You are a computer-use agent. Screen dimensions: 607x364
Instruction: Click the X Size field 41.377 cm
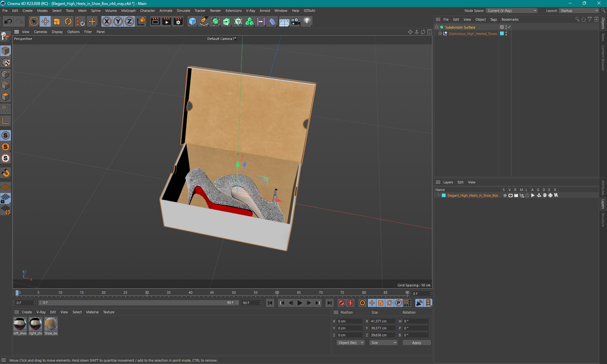point(382,321)
